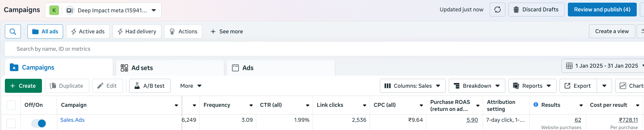Click Discard Drafts trash button

536,10
